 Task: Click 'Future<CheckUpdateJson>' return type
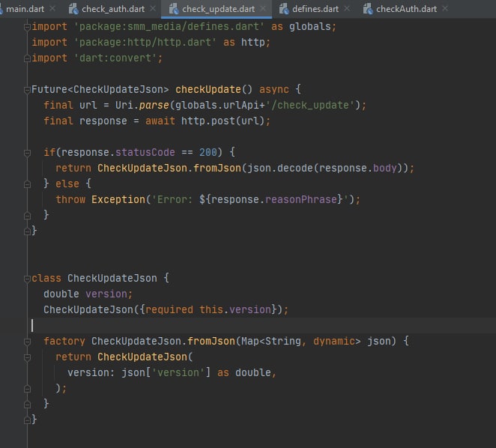[100, 90]
